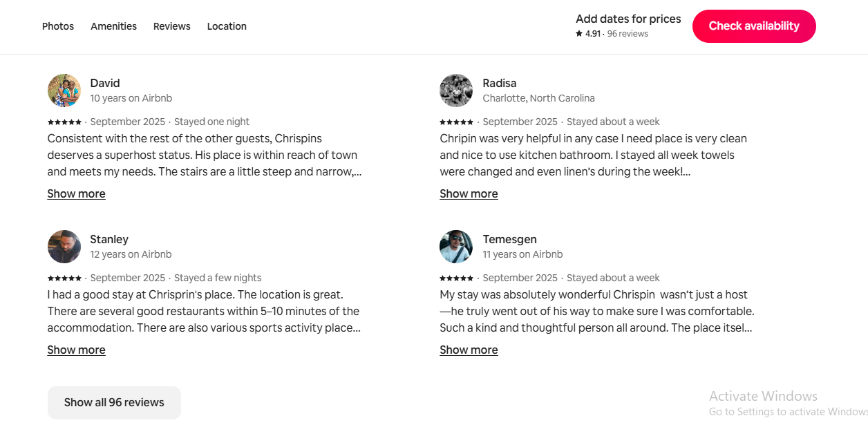Click David's profile photo
This screenshot has height=427, width=868.
point(64,91)
